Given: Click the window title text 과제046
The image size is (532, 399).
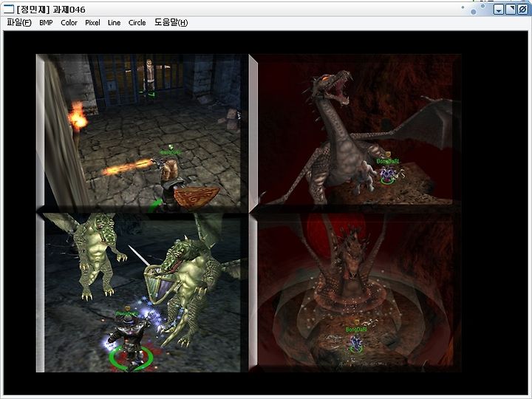Looking at the screenshot, I should pos(69,10).
